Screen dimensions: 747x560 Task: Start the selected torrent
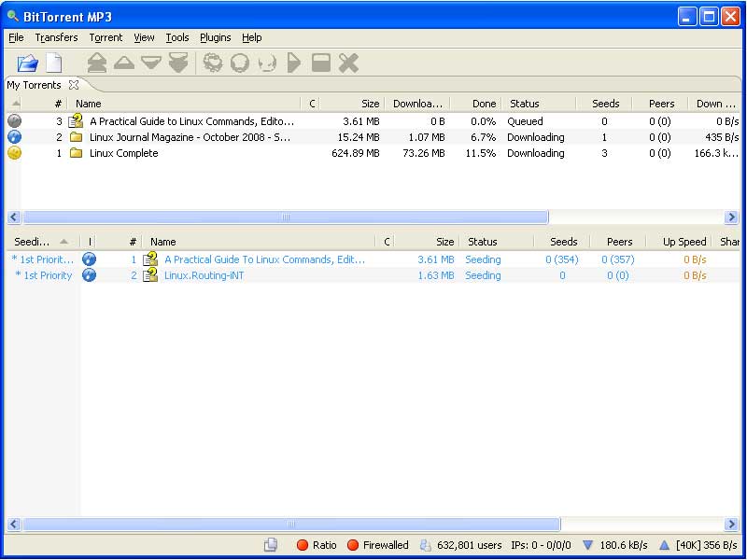pos(293,63)
